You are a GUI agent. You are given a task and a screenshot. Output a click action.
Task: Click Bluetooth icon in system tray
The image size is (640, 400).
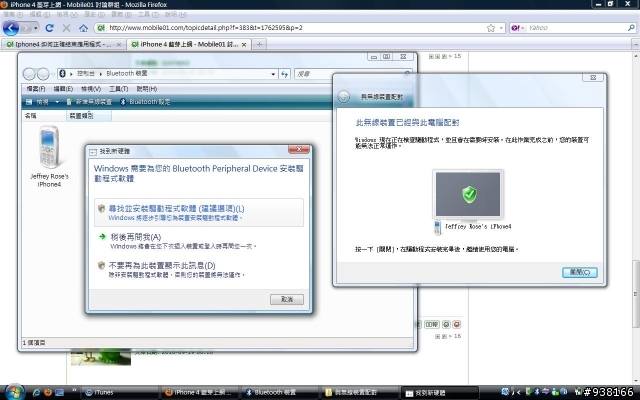coord(536,392)
